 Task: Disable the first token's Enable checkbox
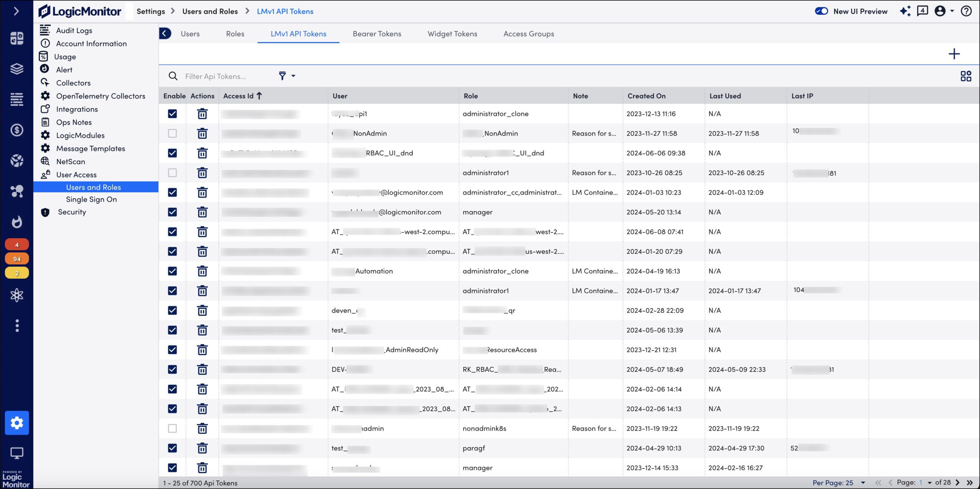click(x=173, y=113)
